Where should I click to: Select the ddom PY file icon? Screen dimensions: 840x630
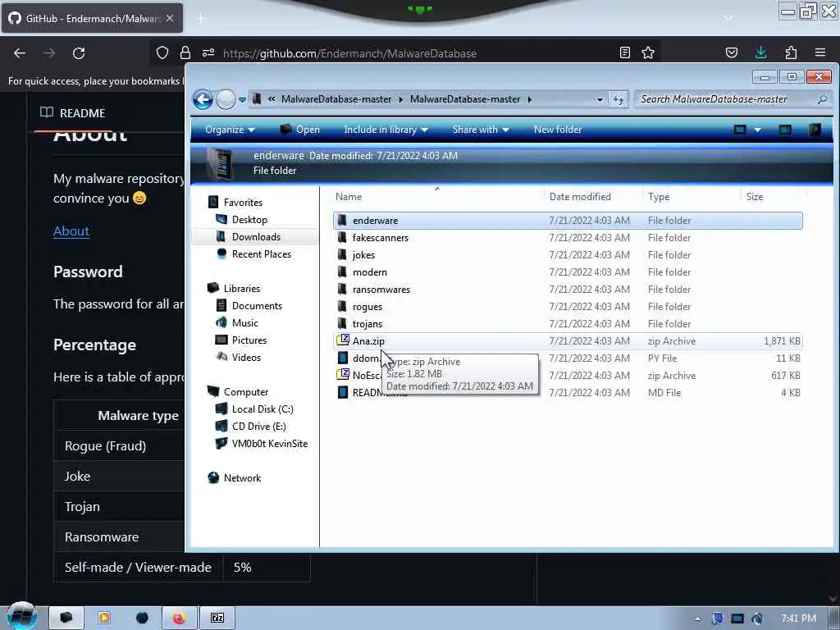(342, 358)
